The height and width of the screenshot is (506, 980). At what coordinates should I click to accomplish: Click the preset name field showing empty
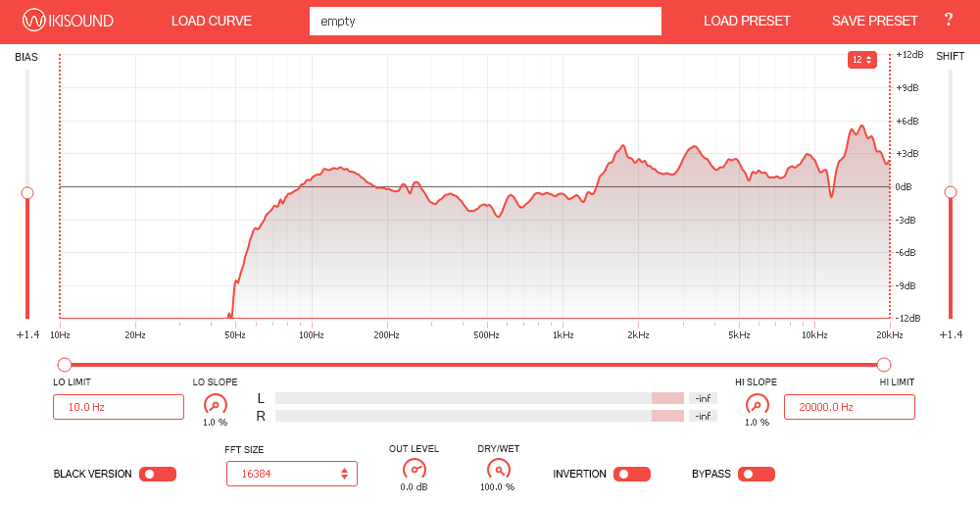485,21
